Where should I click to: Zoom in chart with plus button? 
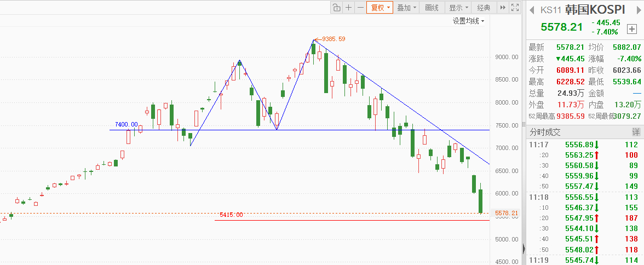pyautogui.click(x=348, y=8)
